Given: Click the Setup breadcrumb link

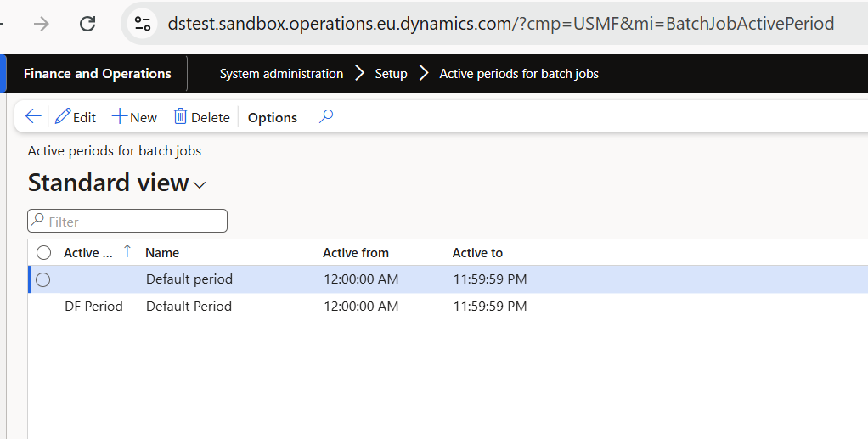Looking at the screenshot, I should click(391, 74).
